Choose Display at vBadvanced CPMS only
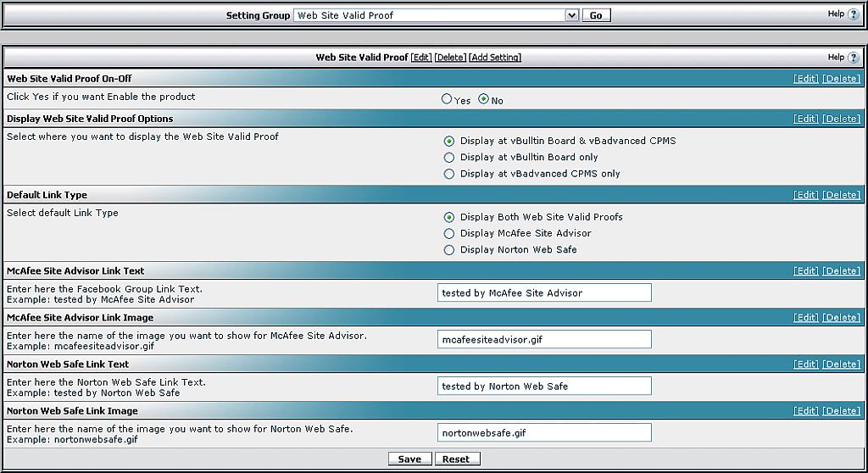Viewport: 868px width, 473px height. (x=449, y=174)
